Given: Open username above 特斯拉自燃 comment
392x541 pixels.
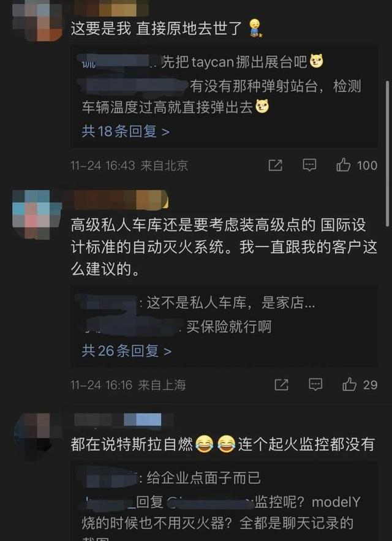Looking at the screenshot, I should [x=124, y=420].
